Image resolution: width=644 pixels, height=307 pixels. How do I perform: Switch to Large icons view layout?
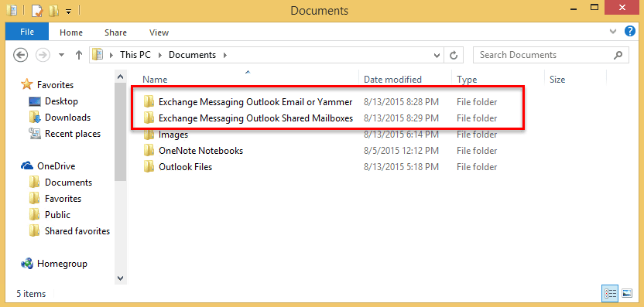(x=627, y=293)
